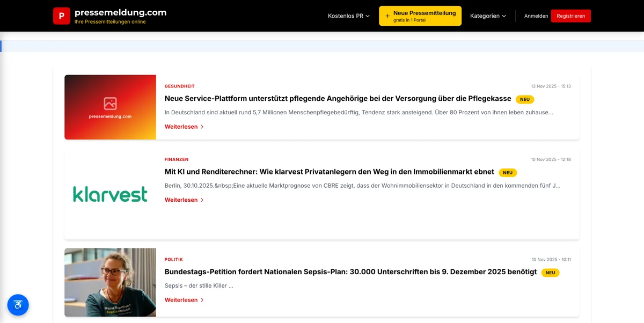Open the blue accessibility widget at bottom left
The height and width of the screenshot is (323, 644).
click(x=18, y=305)
